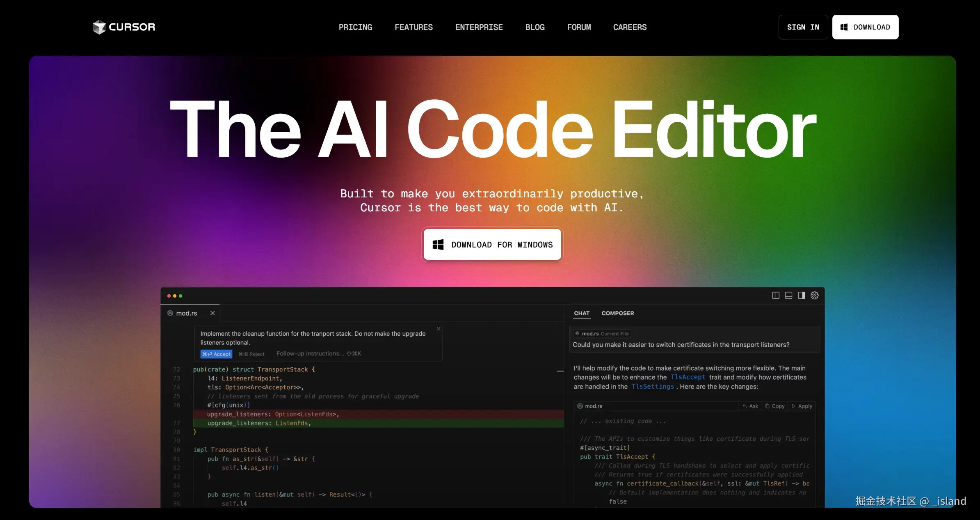Screen dimensions: 980x520
Task: Open the Pricing page
Action: tap(355, 27)
